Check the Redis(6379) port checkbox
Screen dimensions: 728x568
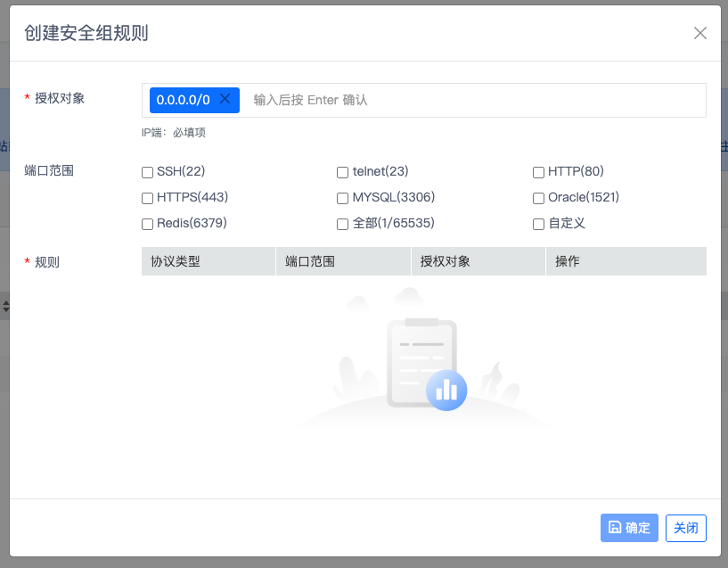click(148, 224)
